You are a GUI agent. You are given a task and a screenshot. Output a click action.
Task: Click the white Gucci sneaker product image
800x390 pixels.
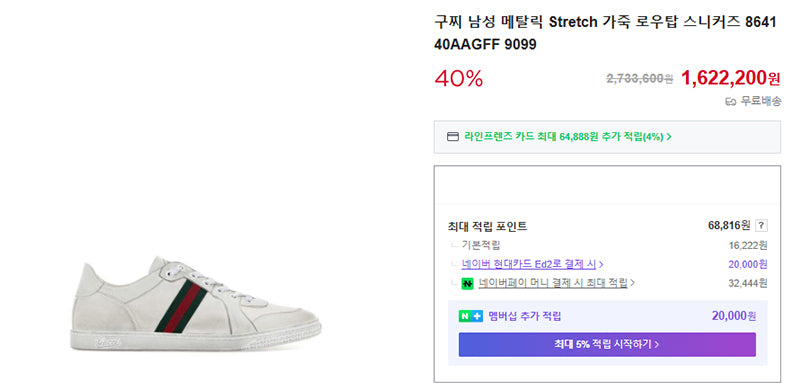pyautogui.click(x=195, y=304)
